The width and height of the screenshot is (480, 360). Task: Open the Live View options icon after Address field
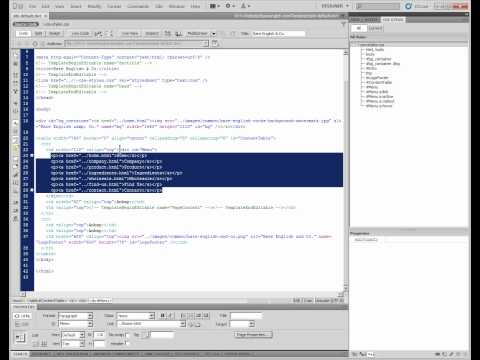(215, 43)
